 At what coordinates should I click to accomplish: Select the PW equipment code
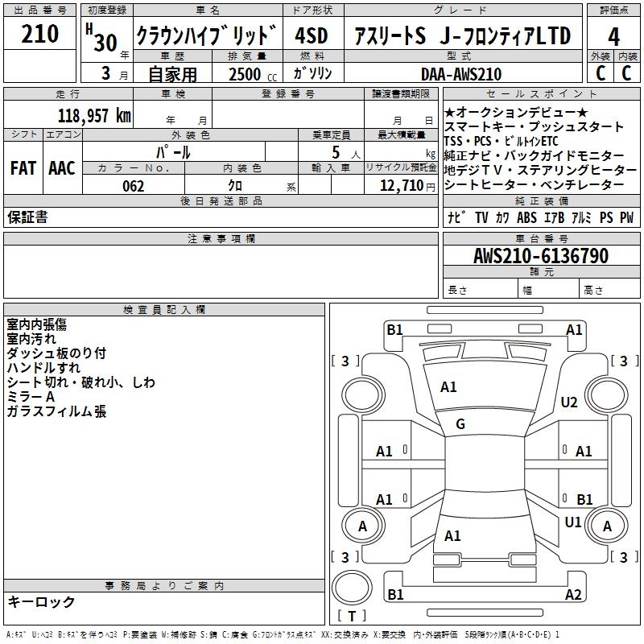627,217
